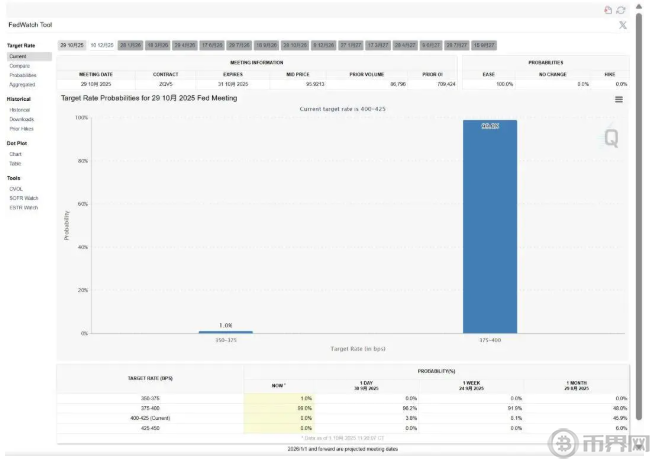Open Prior Hikes page
The height and width of the screenshot is (471, 661).
click(x=21, y=128)
